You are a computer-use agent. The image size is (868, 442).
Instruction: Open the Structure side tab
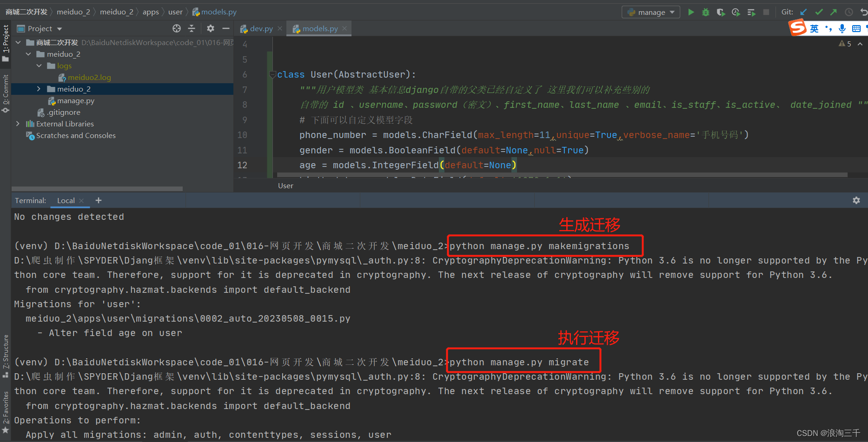coord(6,356)
